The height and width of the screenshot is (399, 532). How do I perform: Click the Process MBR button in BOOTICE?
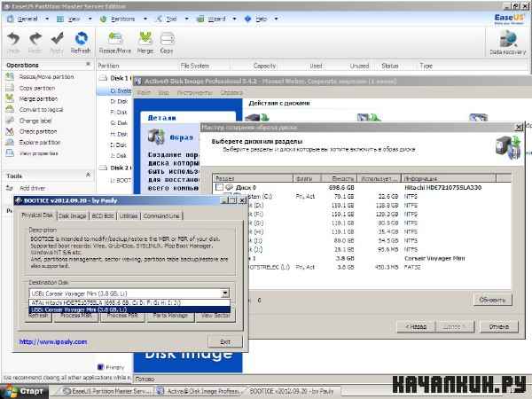point(76,316)
